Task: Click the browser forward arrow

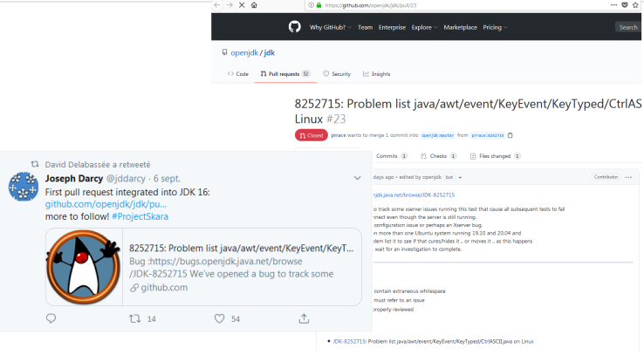Action: [x=230, y=5]
